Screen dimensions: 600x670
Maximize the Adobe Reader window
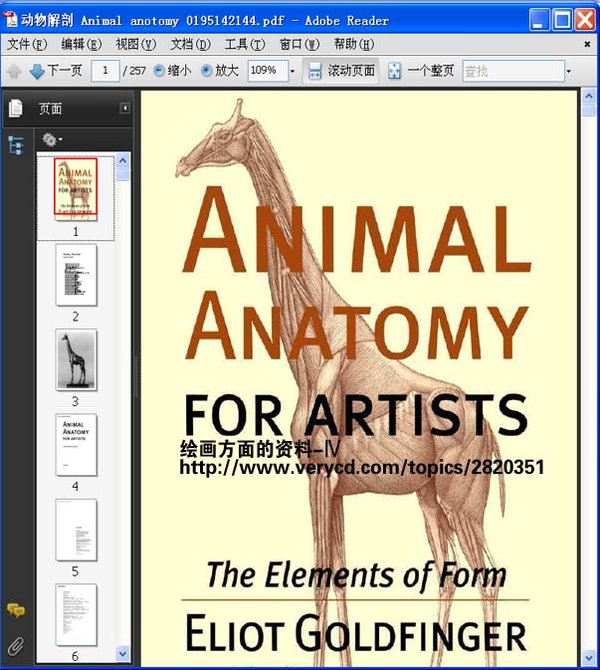click(562, 20)
